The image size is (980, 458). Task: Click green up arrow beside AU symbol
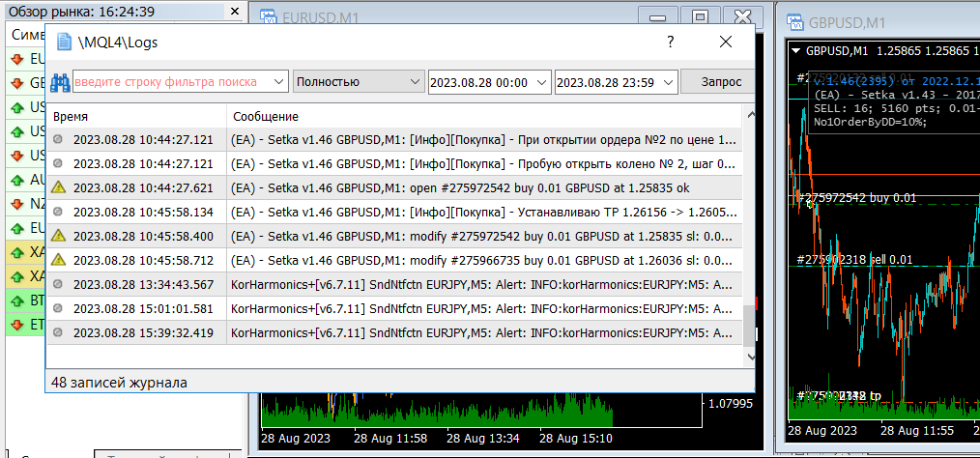(16, 180)
